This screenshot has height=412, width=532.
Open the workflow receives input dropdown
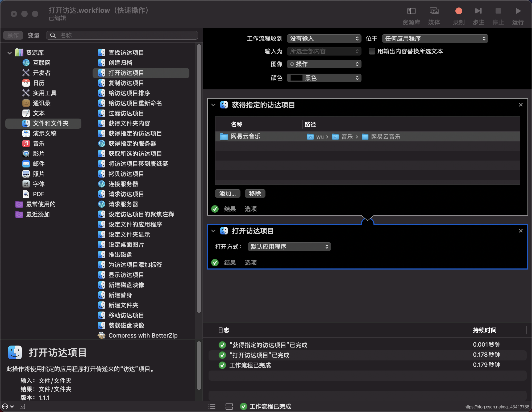pyautogui.click(x=324, y=39)
